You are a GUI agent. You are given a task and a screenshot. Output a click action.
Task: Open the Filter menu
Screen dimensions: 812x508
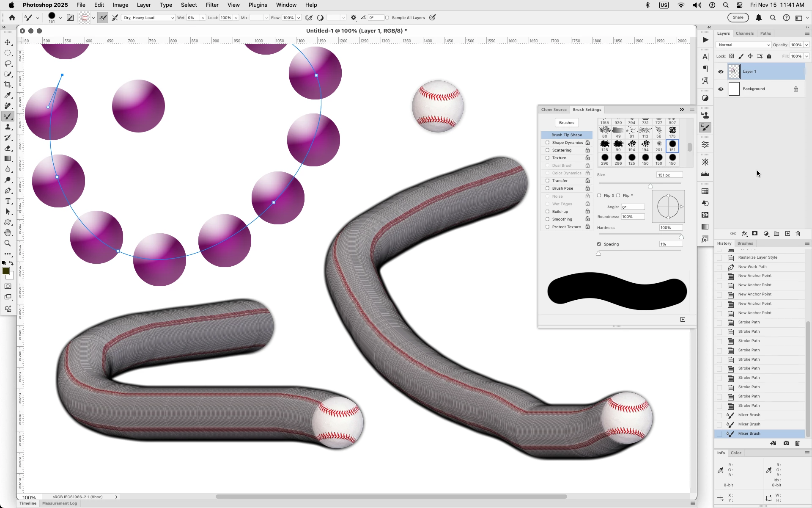click(212, 5)
